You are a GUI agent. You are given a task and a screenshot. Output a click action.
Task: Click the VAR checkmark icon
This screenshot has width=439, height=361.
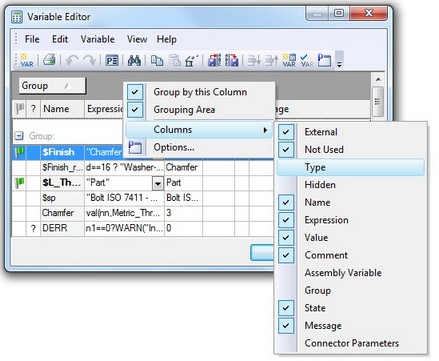(307, 60)
